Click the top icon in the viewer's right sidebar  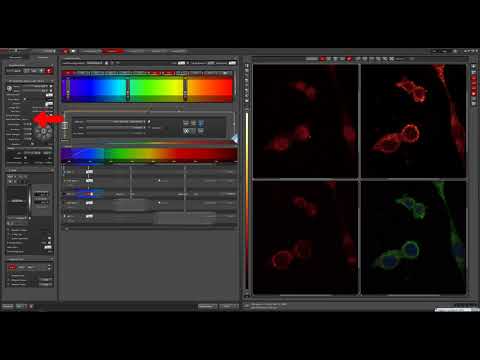(x=474, y=67)
